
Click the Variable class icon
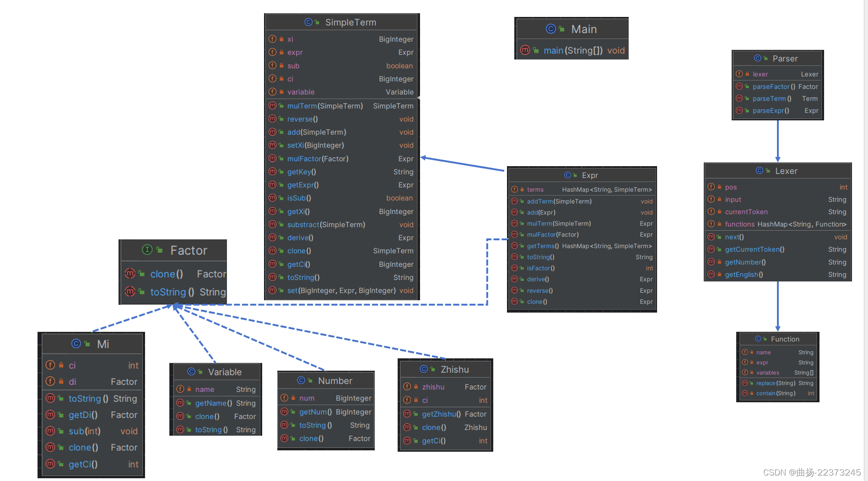pos(191,371)
